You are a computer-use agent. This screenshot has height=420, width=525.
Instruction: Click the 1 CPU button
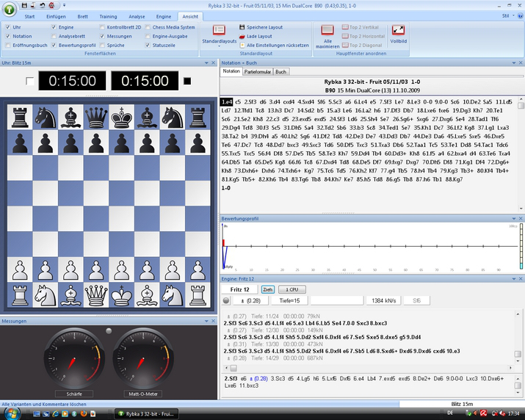click(x=292, y=290)
